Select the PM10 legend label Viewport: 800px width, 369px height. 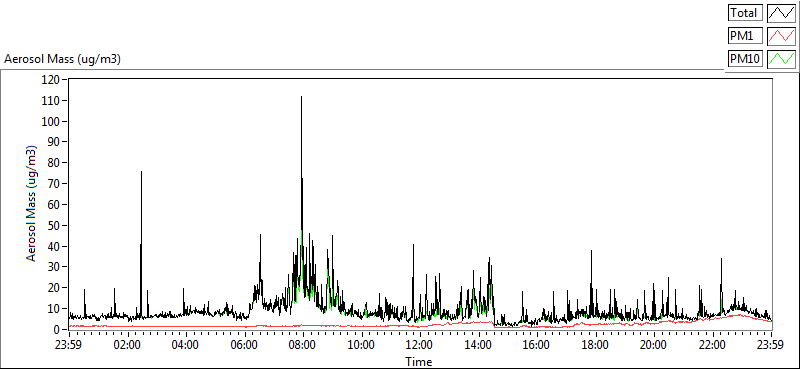click(745, 59)
